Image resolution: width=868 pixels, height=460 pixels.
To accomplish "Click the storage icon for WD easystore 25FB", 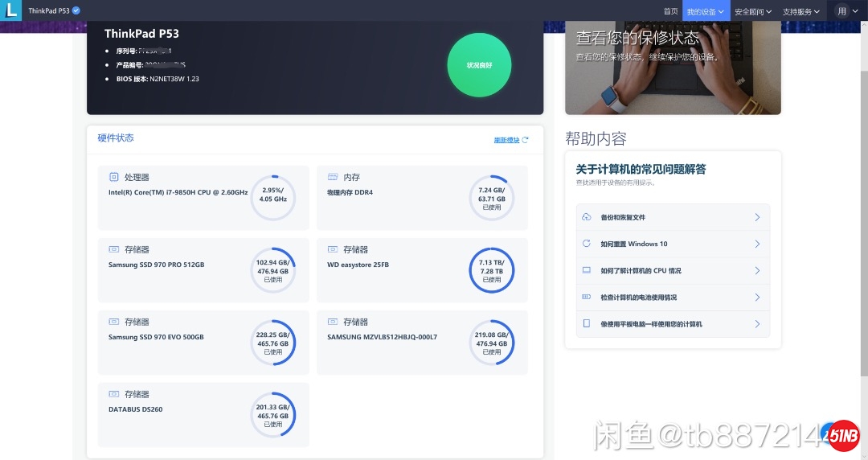I will point(333,249).
